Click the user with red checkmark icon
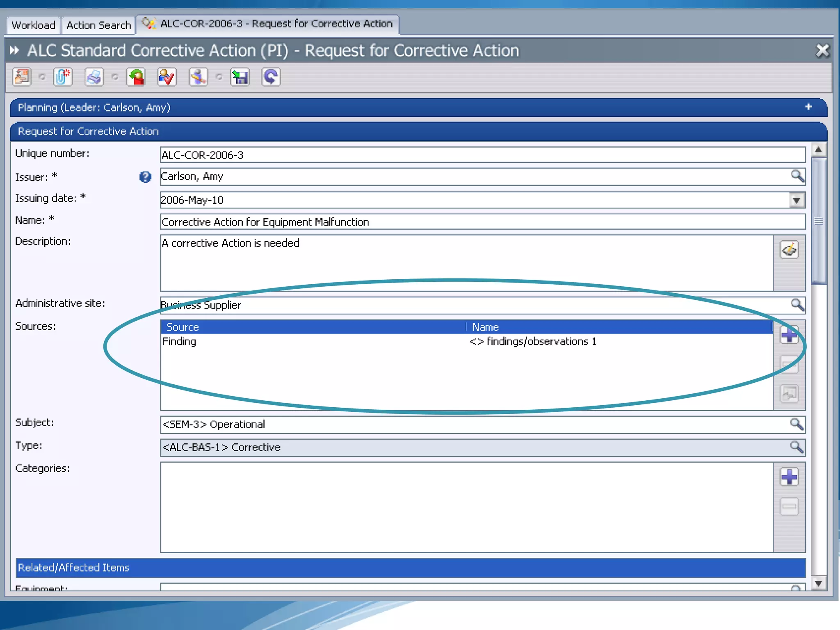840x630 pixels. point(167,77)
